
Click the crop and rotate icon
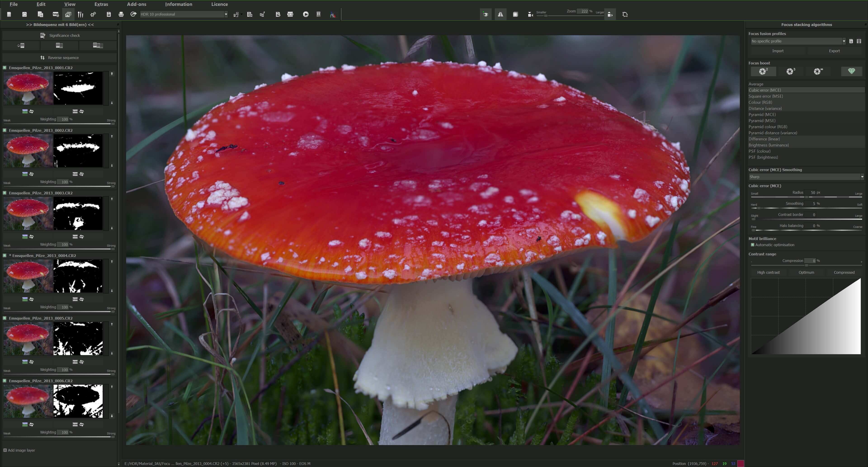(625, 14)
